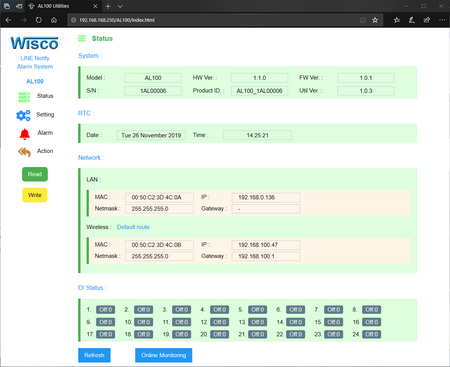
Task: Open favorites hub icon
Action: coord(397,20)
